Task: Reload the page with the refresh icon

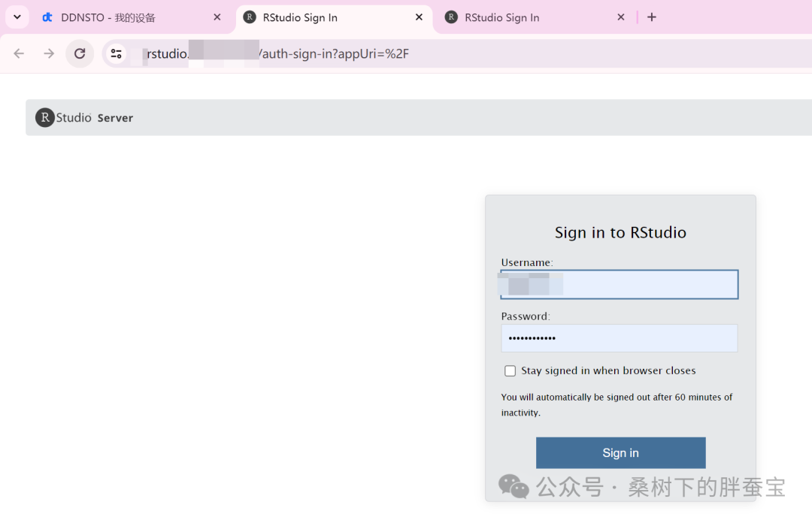Action: (80, 53)
